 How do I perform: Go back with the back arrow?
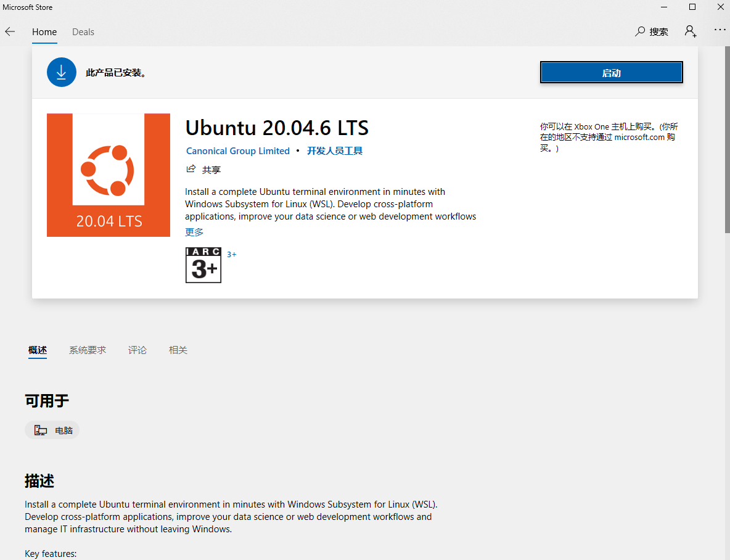[x=10, y=31]
